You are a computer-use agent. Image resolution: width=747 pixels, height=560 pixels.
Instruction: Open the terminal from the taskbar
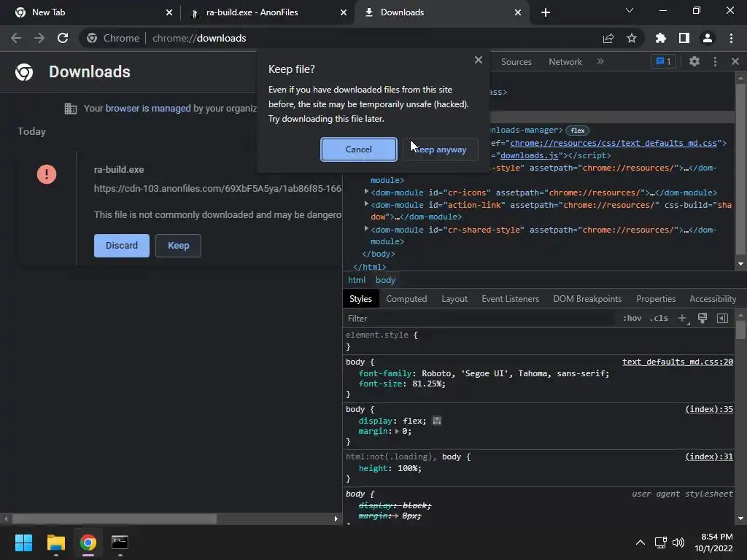(120, 542)
